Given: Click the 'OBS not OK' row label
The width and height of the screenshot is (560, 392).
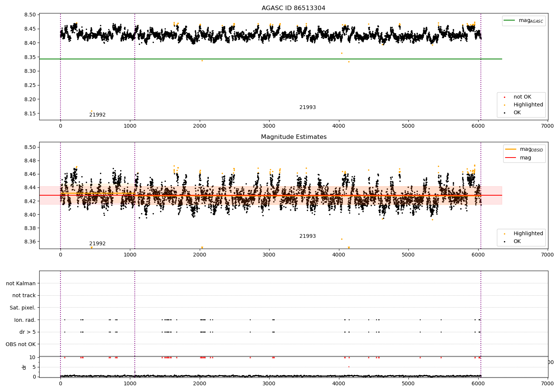Looking at the screenshot, I should 21,344.
